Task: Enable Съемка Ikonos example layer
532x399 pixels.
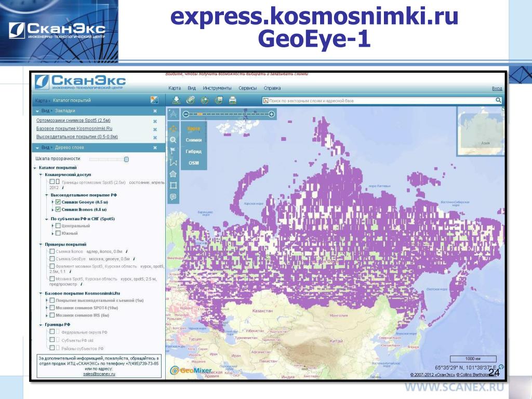Action: [52, 251]
